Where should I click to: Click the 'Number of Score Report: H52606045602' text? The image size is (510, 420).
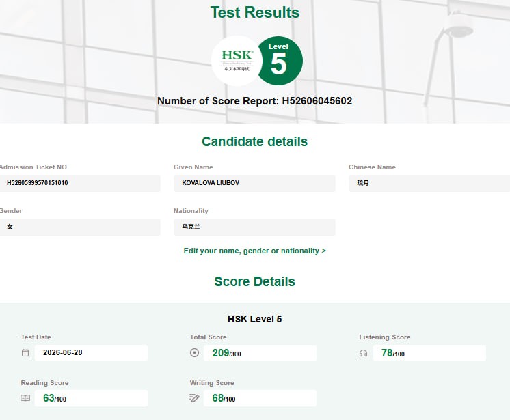click(255, 101)
